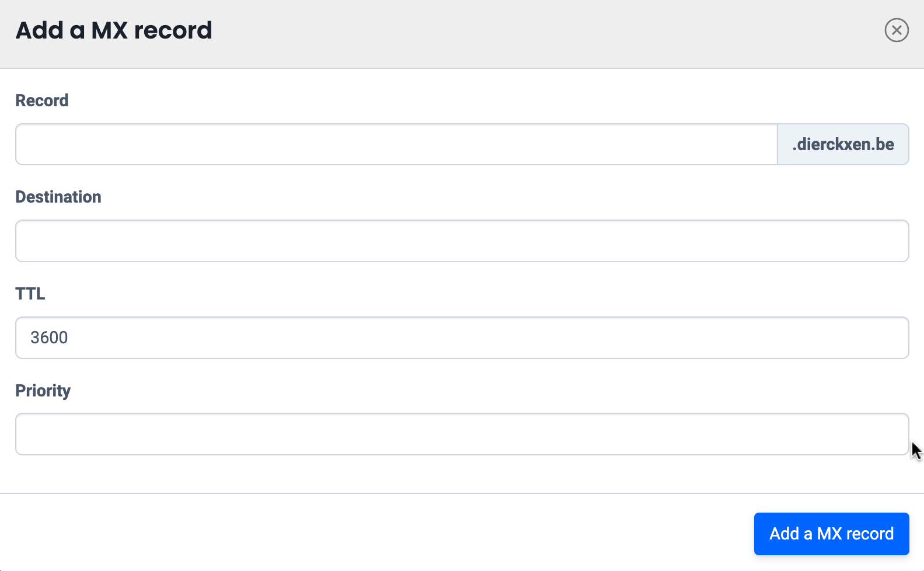Place cursor in box before .dierckxen.be

pos(396,144)
